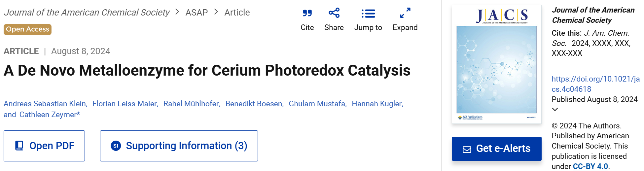Click the JACS journal cover thumbnail
644x171 pixels.
click(496, 64)
